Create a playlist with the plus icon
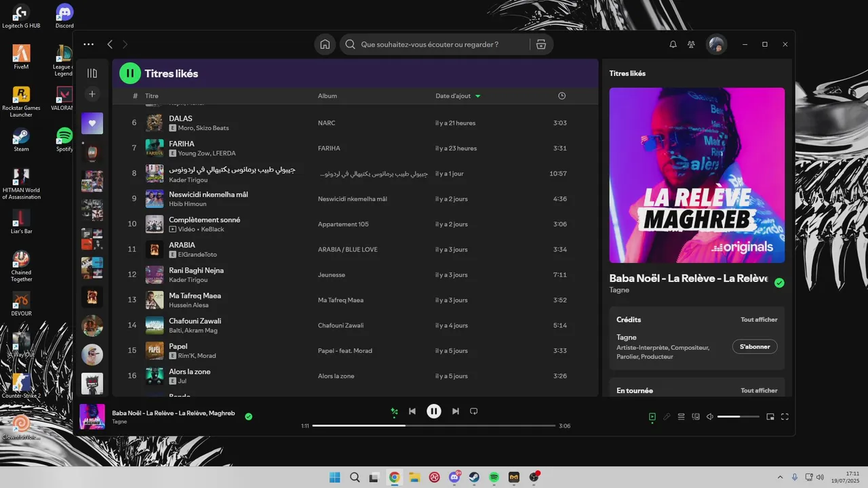The height and width of the screenshot is (488, 868). tap(92, 94)
